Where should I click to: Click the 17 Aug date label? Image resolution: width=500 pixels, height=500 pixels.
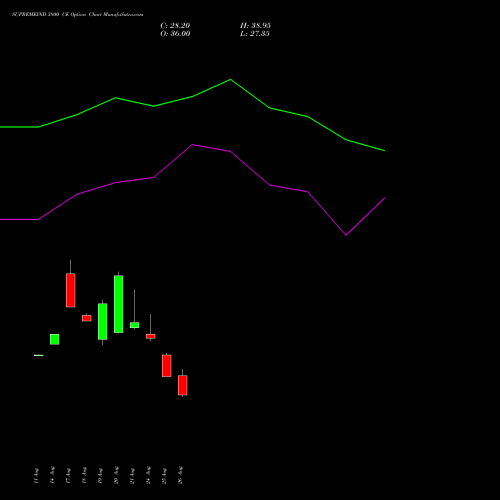pos(68,475)
